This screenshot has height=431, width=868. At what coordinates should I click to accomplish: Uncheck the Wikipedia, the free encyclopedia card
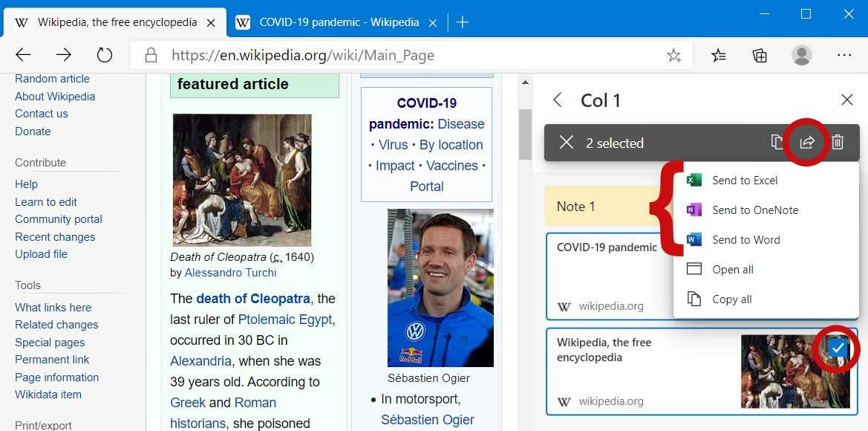[838, 348]
